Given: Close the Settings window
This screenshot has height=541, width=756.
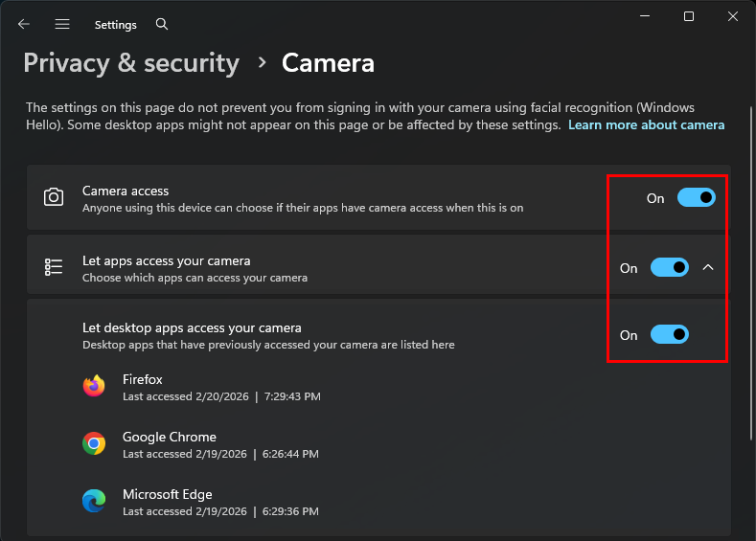Looking at the screenshot, I should coord(733,16).
